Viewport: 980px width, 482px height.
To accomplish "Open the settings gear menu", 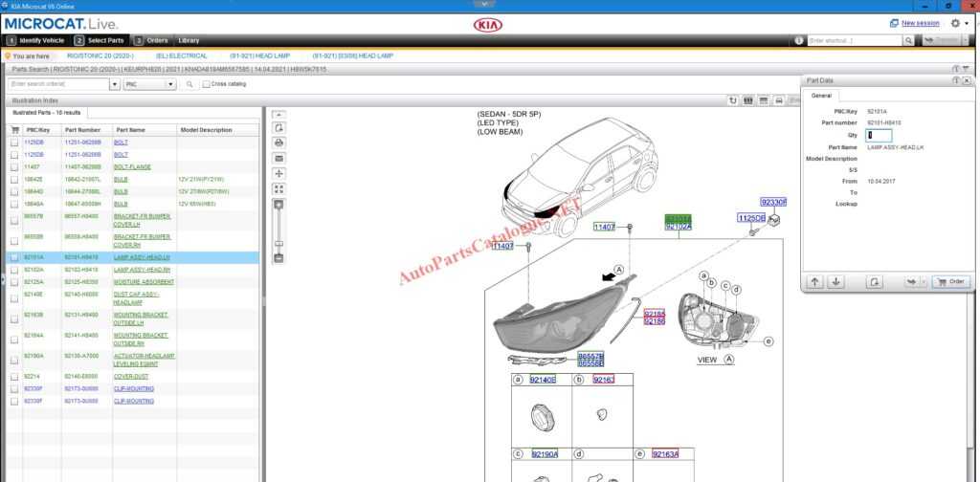I will click(x=956, y=23).
